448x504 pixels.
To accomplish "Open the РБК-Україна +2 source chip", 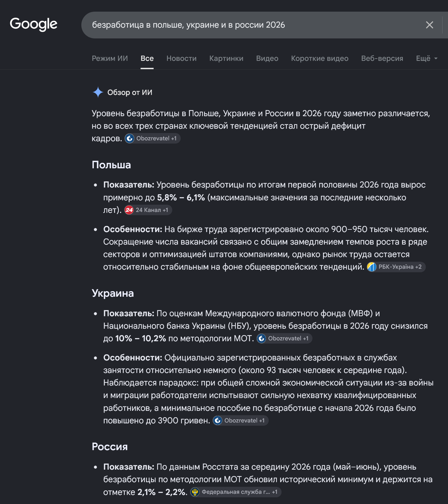I will pyautogui.click(x=396, y=267).
